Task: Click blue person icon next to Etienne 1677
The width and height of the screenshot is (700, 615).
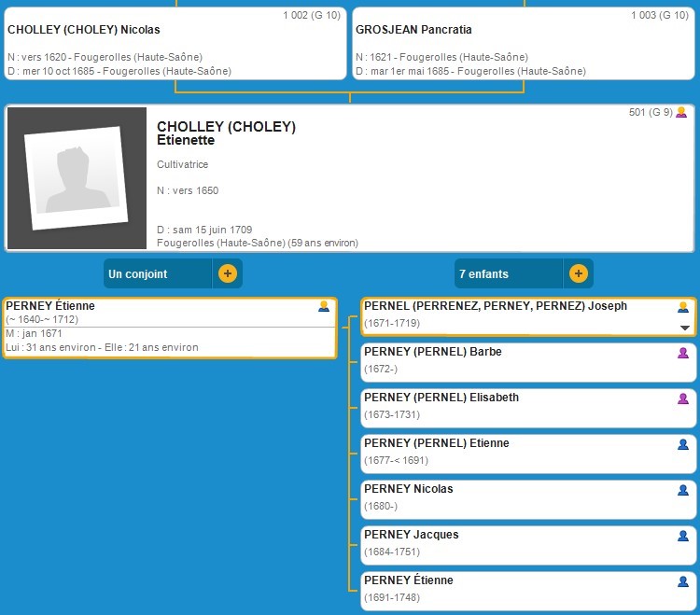Action: coord(683,444)
